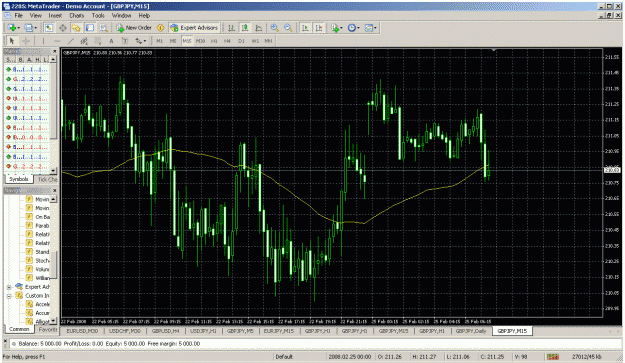Toggle the Market Watch window icon
The width and height of the screenshot is (625, 363).
(x=49, y=27)
